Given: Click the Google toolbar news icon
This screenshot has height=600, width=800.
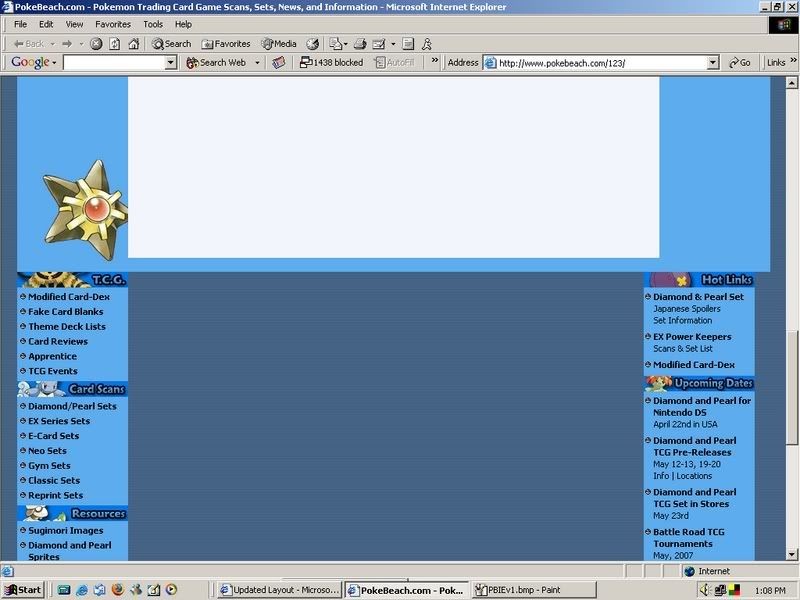Looking at the screenshot, I should (x=279, y=62).
